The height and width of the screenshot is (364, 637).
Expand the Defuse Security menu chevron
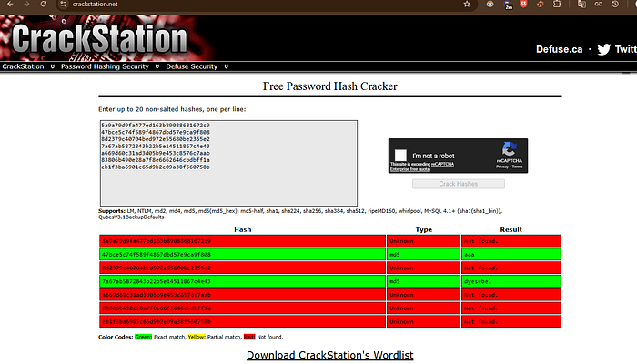[227, 66]
